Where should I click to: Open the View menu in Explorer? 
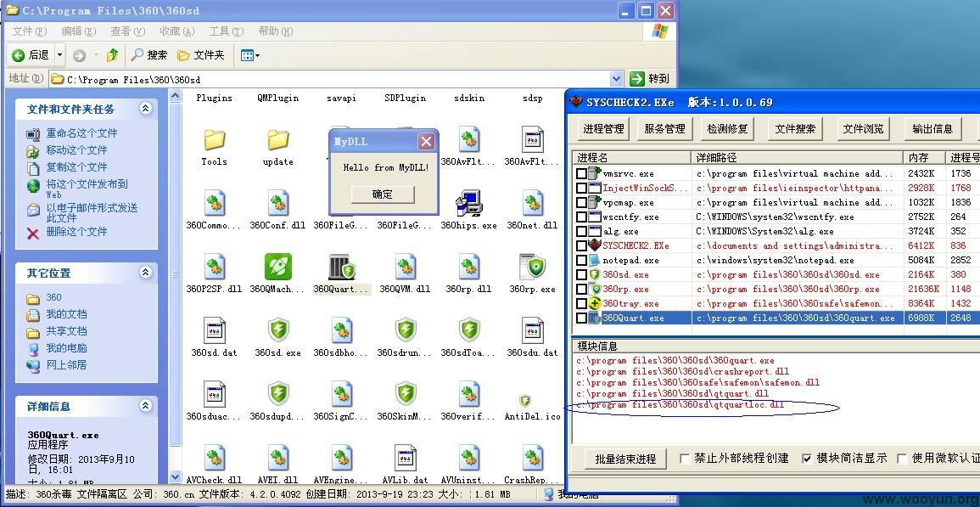[127, 31]
